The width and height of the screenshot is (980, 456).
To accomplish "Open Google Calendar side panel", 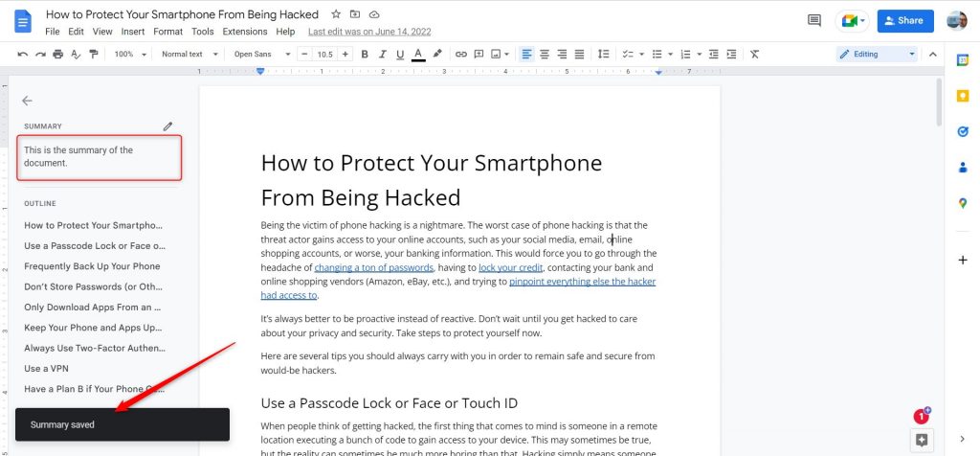I will pos(963,60).
